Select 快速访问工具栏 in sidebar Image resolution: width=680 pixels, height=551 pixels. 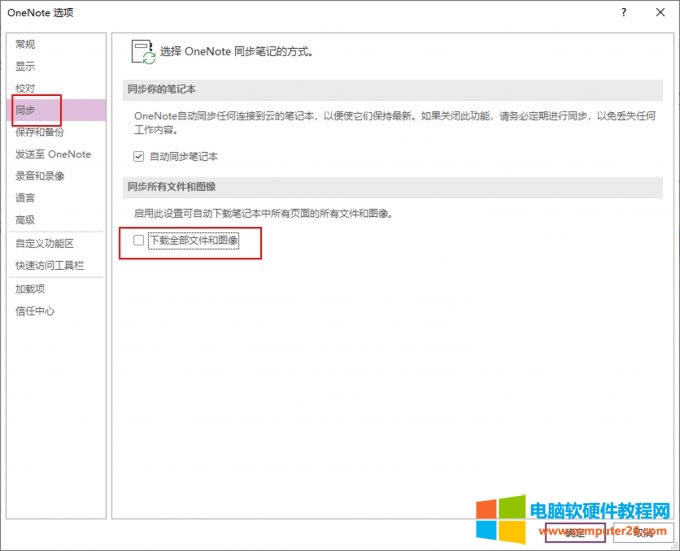(49, 265)
